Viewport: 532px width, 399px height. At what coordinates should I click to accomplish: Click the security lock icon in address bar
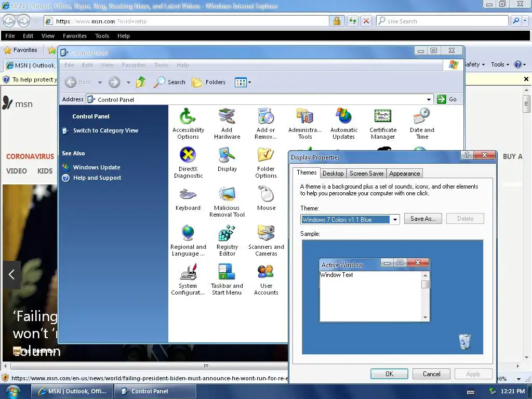pyautogui.click(x=337, y=21)
